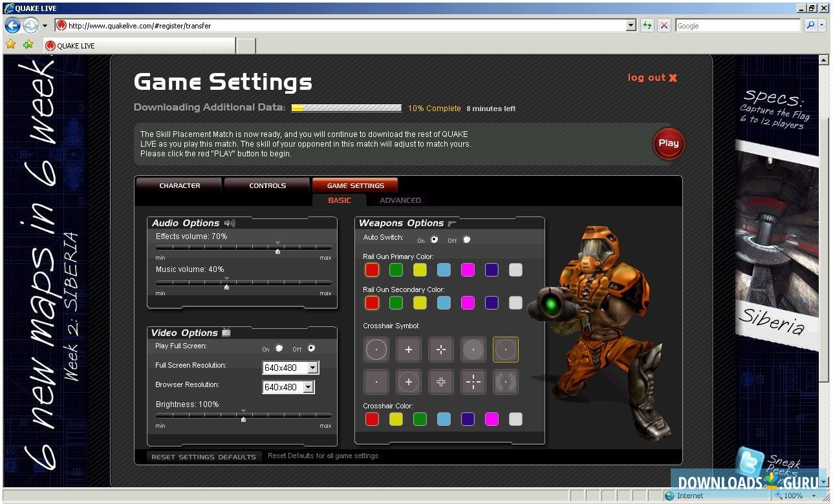The height and width of the screenshot is (504, 833).
Task: Set Rail Gun Secondary Color to yellow
Action: pos(420,302)
